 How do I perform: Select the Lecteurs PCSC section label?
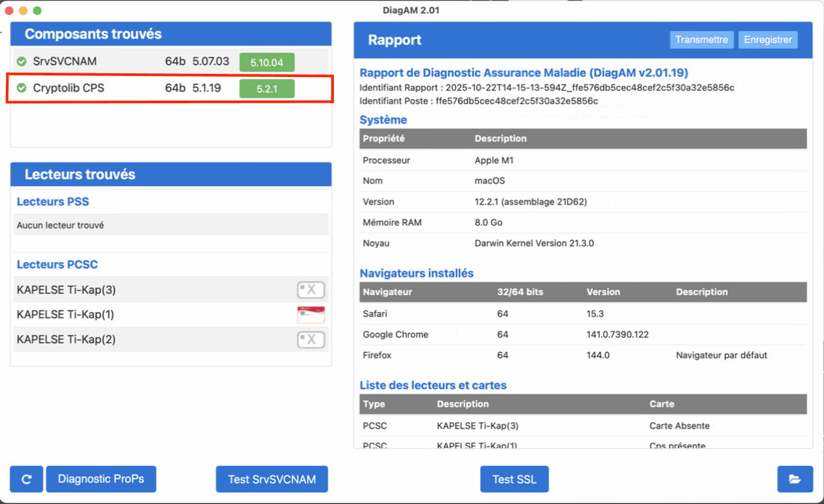(x=57, y=264)
